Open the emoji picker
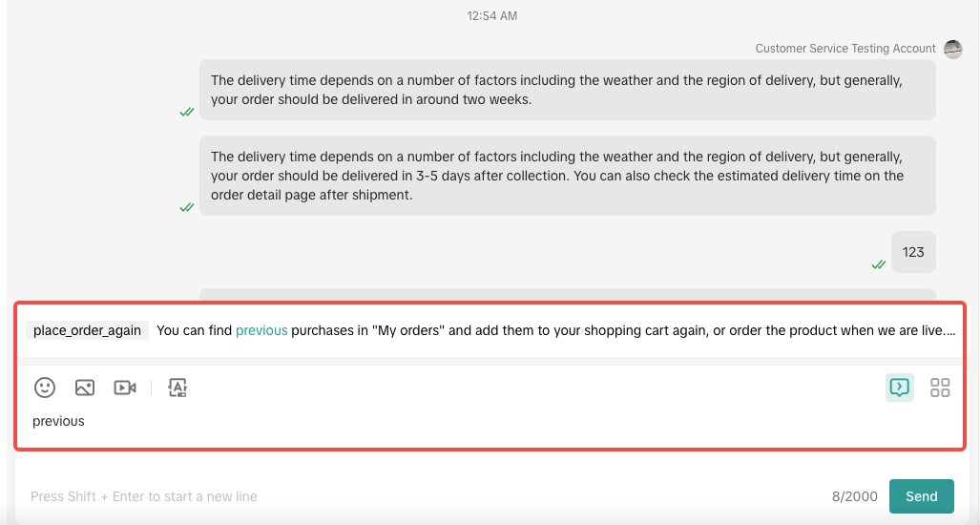The height and width of the screenshot is (525, 980). [45, 388]
